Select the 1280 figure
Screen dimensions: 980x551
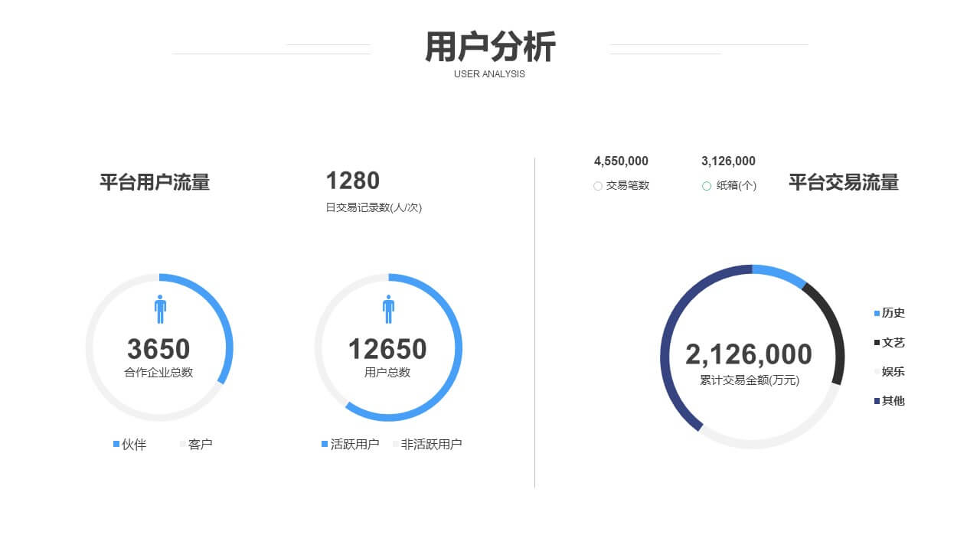[x=353, y=181]
